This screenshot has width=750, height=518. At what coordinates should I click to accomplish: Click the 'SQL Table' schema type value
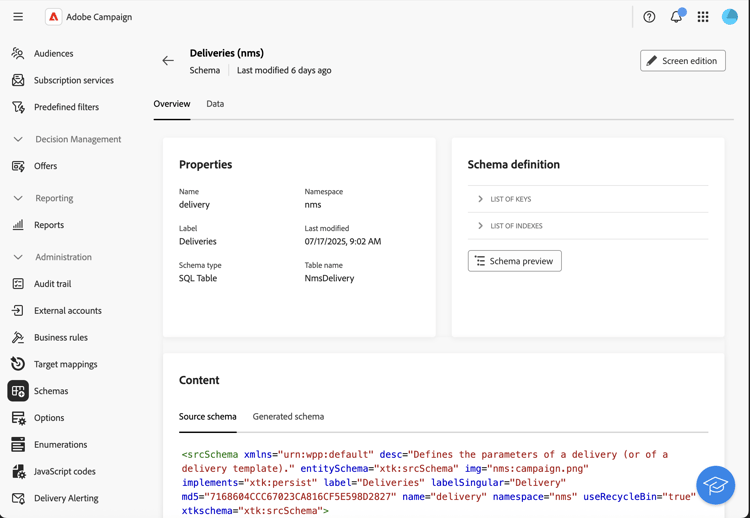click(x=198, y=278)
